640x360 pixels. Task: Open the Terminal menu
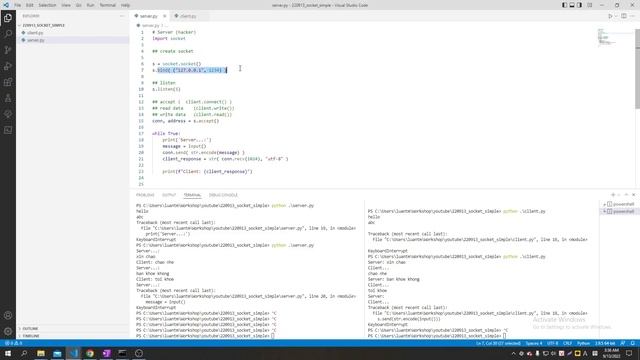point(108,5)
